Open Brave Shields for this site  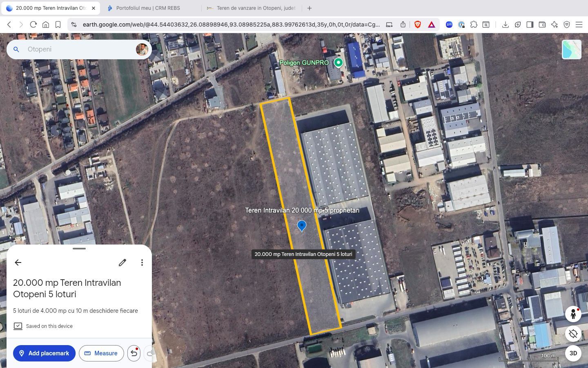(x=417, y=25)
